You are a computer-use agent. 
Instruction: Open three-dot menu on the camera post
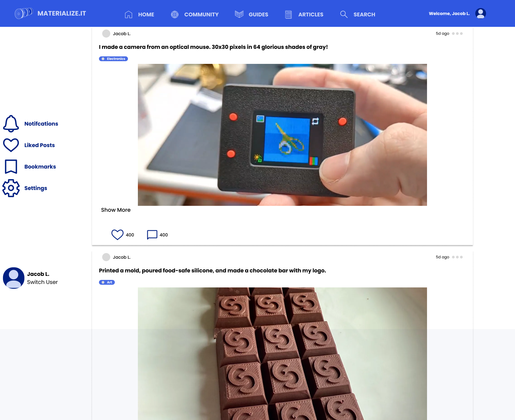457,34
